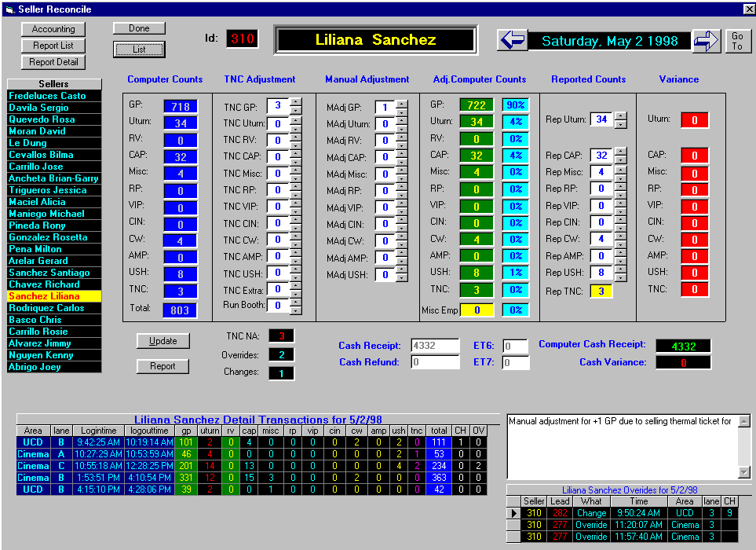Click the Computer Cash Receipt 4332 value
This screenshot has height=550, width=756.
683,346
